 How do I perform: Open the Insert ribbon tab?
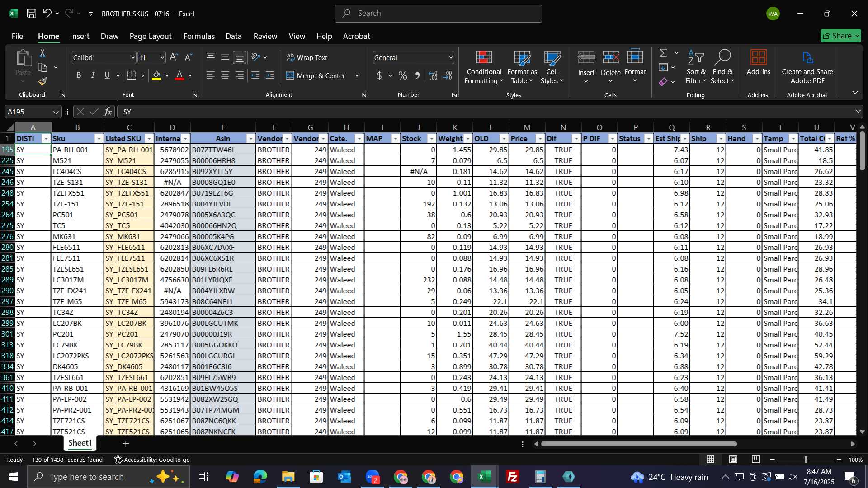(x=80, y=36)
